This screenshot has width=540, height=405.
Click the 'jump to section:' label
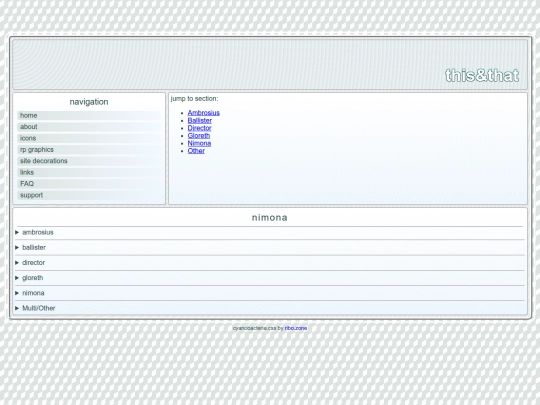coord(194,99)
